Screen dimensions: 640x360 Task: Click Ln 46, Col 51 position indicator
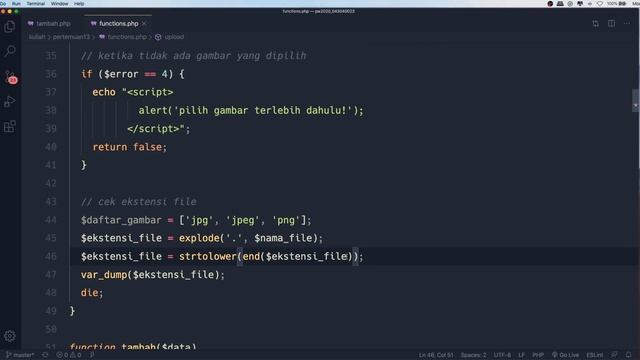point(436,355)
